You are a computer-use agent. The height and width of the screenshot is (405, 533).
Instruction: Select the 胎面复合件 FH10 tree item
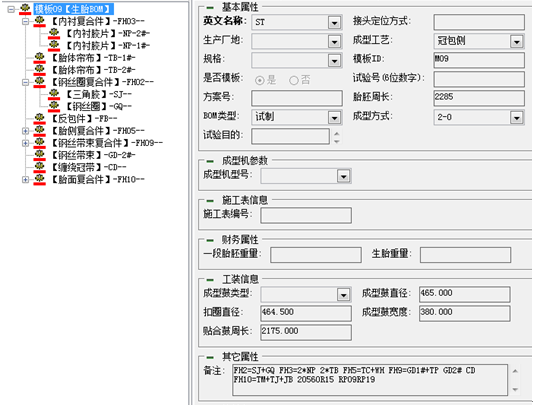(98, 179)
